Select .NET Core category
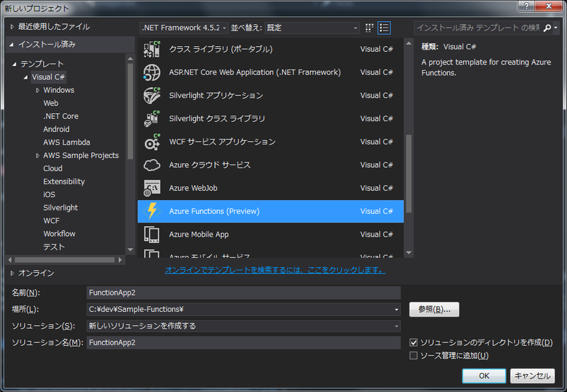 click(x=61, y=116)
